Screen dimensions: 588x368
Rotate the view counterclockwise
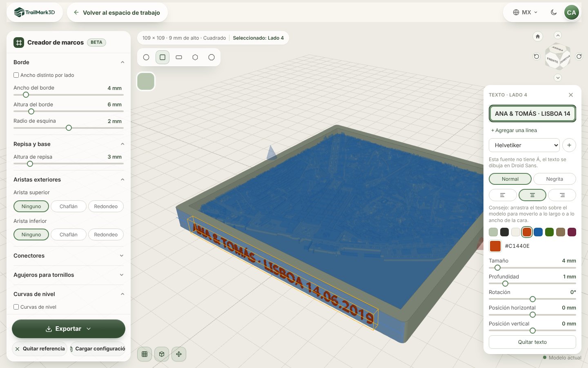[537, 56]
